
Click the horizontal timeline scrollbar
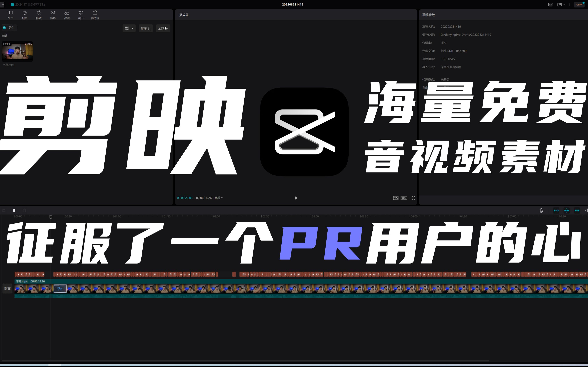[x=245, y=361]
